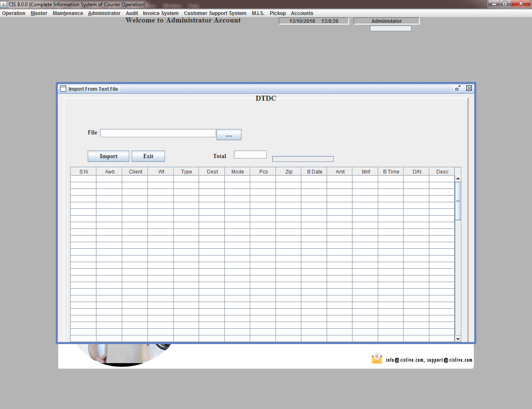Click the Awb column header
The height and width of the screenshot is (409, 532).
click(x=110, y=171)
